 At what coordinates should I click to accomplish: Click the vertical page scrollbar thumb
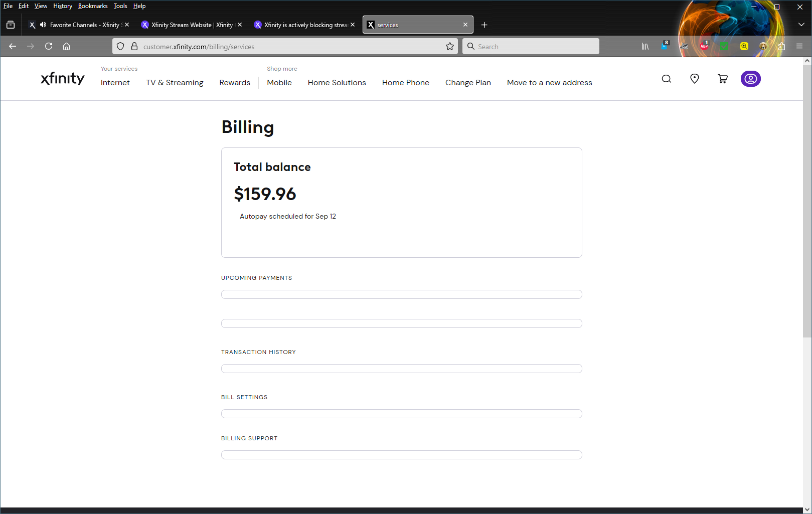point(807,201)
